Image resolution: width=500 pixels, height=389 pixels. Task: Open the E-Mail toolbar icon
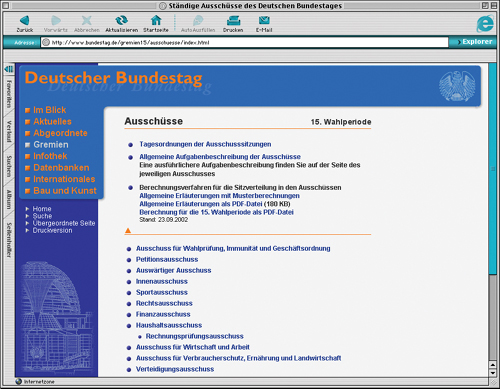[264, 20]
